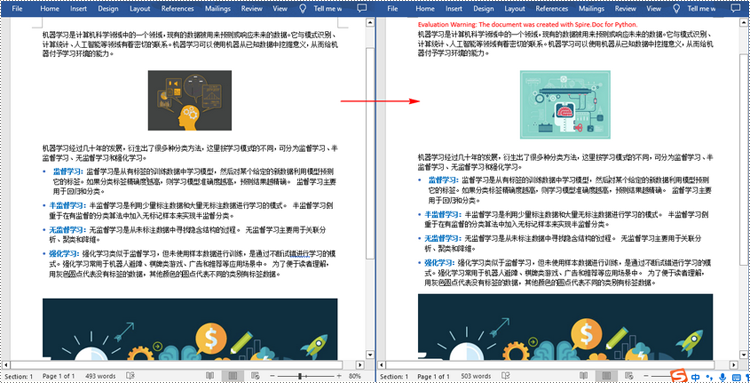Switch to the Home tab in right window
The image size is (750, 383).
click(425, 9)
